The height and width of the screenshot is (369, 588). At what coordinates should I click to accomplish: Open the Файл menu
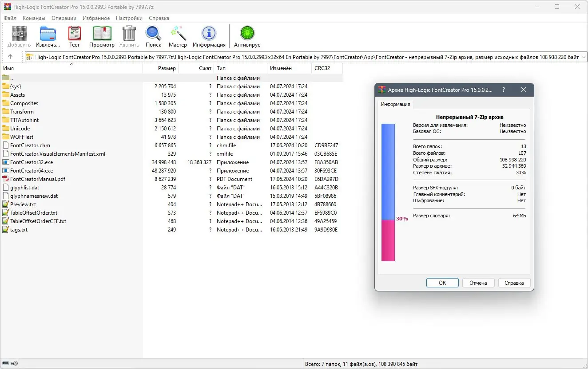10,18
